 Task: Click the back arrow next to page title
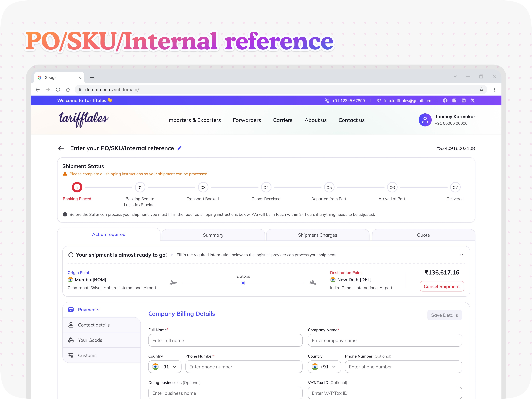(61, 148)
